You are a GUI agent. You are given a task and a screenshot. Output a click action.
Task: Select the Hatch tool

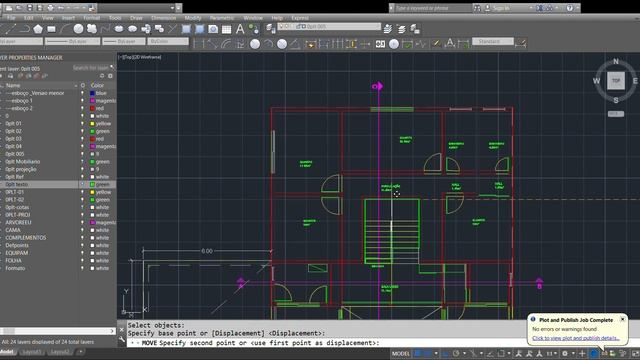186,29
